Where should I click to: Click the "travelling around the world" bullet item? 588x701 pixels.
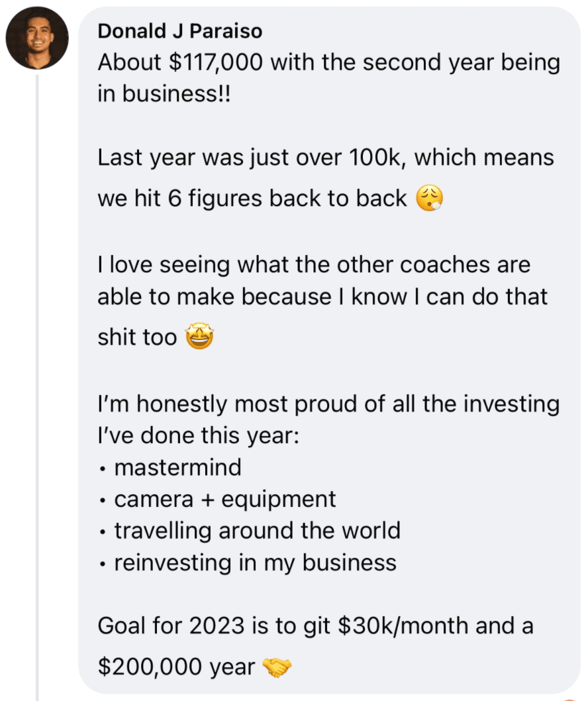tap(257, 531)
